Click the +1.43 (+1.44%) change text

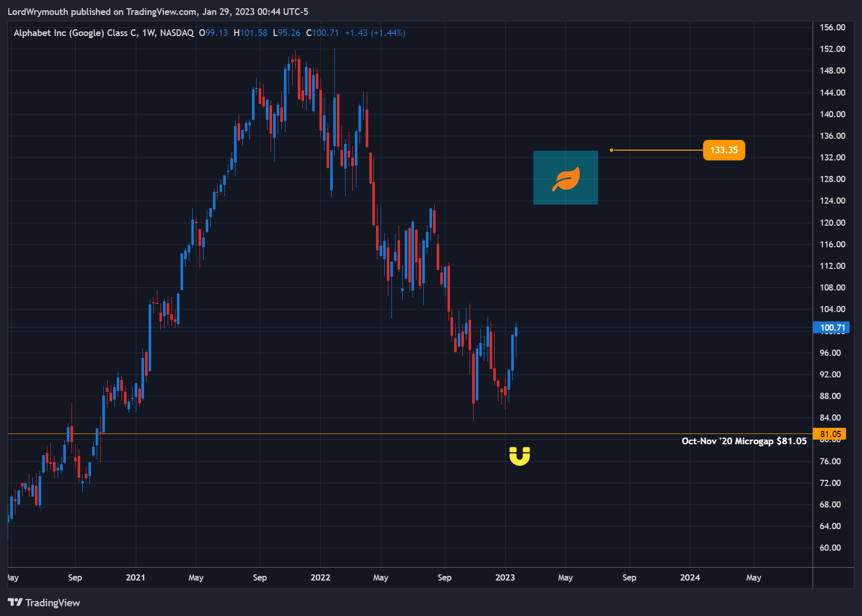375,33
